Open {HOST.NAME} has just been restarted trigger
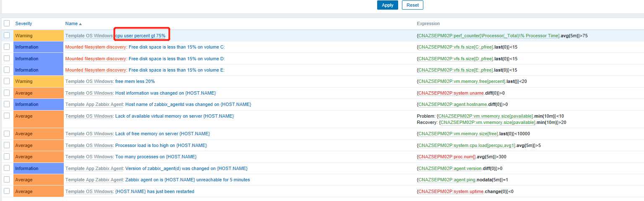644x201 pixels. 155,191
